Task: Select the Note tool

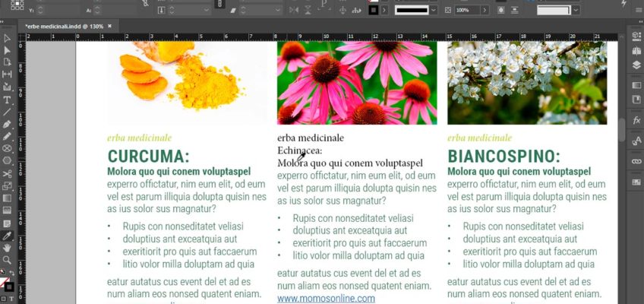Action: 7,223
